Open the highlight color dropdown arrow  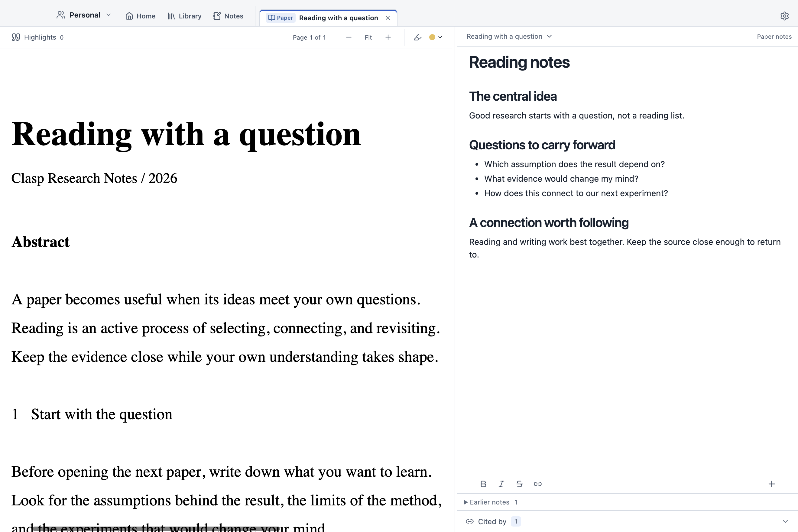[x=440, y=37]
